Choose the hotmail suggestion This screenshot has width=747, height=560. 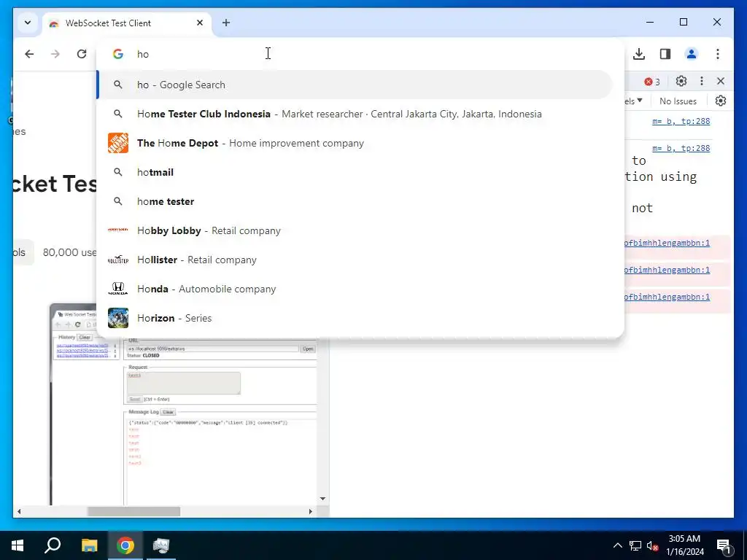(x=355, y=172)
